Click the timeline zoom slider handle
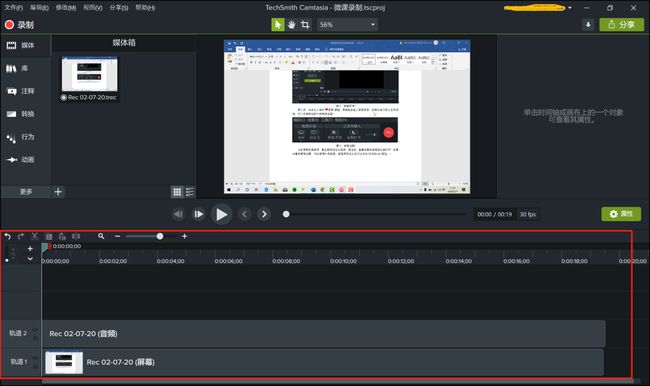650x386 pixels. coord(160,236)
